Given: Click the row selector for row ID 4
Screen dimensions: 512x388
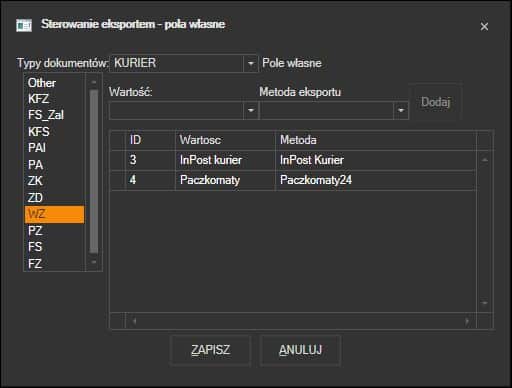Looking at the screenshot, I should (118, 180).
